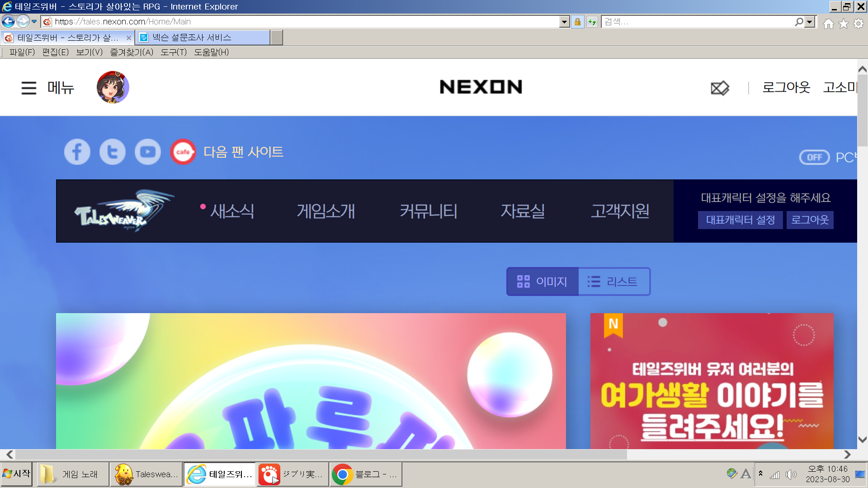
Task: Open the mail envelope icon
Action: [720, 88]
